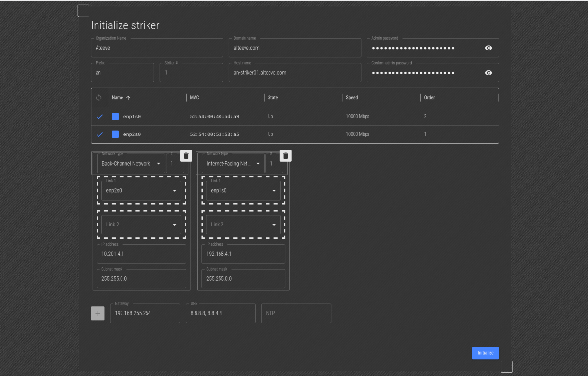Toggle the checkmark on the enp2s0 row
588x376 pixels.
tap(100, 134)
